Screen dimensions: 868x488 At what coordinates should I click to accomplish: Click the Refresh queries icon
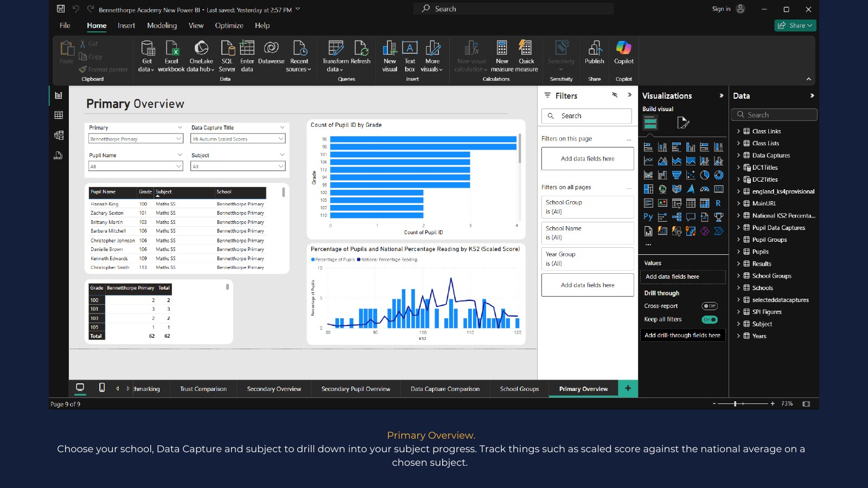click(361, 53)
